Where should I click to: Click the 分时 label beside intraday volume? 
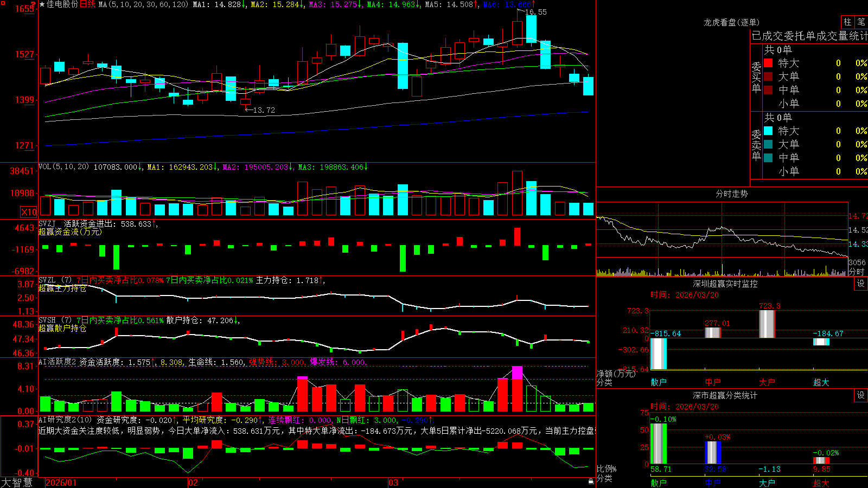857,272
